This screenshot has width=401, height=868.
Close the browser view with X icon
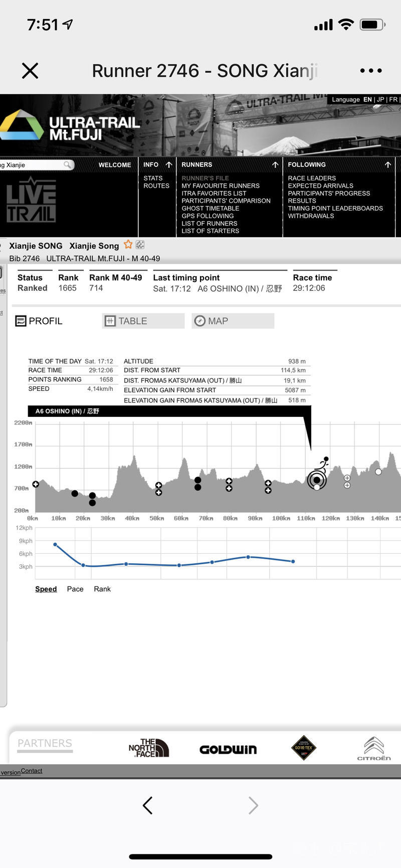[x=30, y=71]
